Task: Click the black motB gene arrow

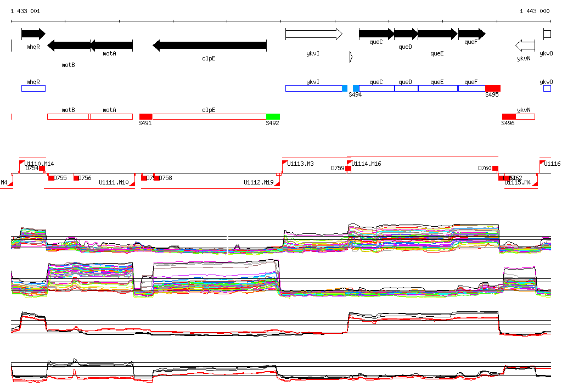Action: pos(69,46)
